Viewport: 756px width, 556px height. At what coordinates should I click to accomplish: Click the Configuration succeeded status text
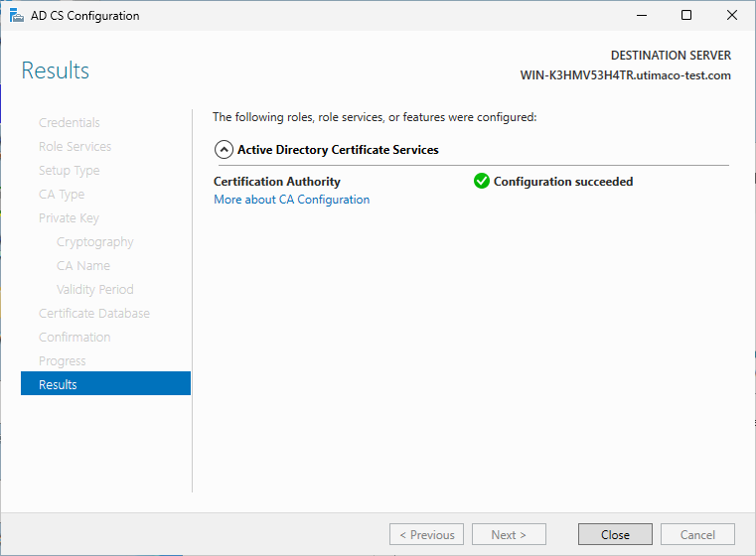563,182
